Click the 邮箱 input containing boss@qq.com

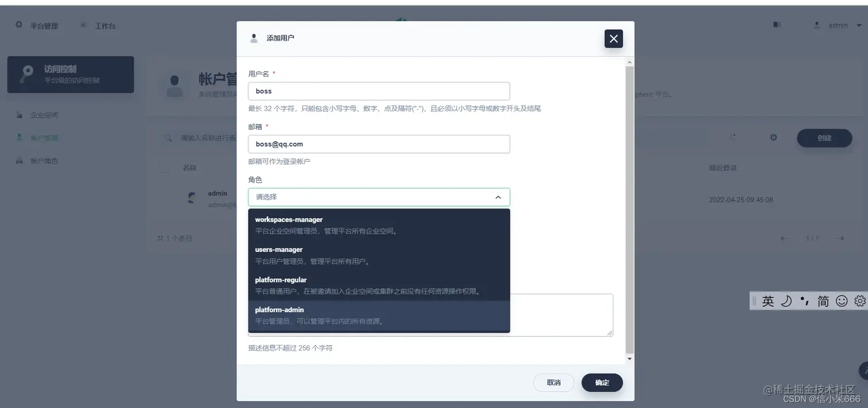[x=379, y=144]
